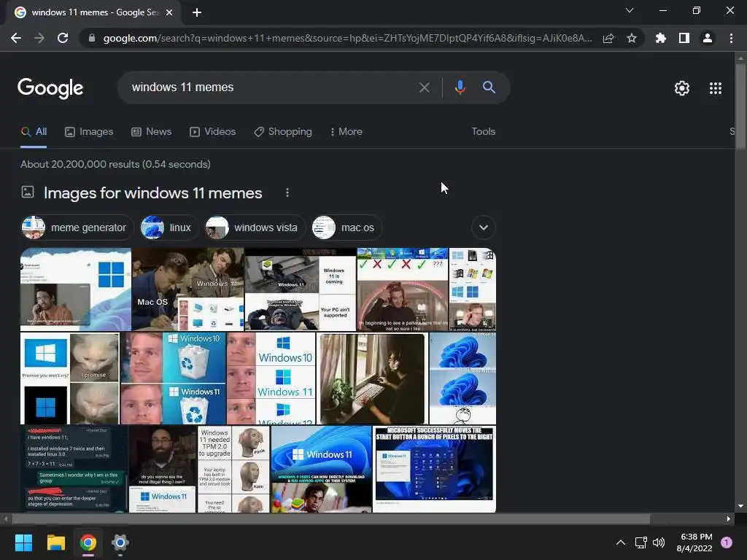Open a new tab with the plus icon

click(197, 12)
